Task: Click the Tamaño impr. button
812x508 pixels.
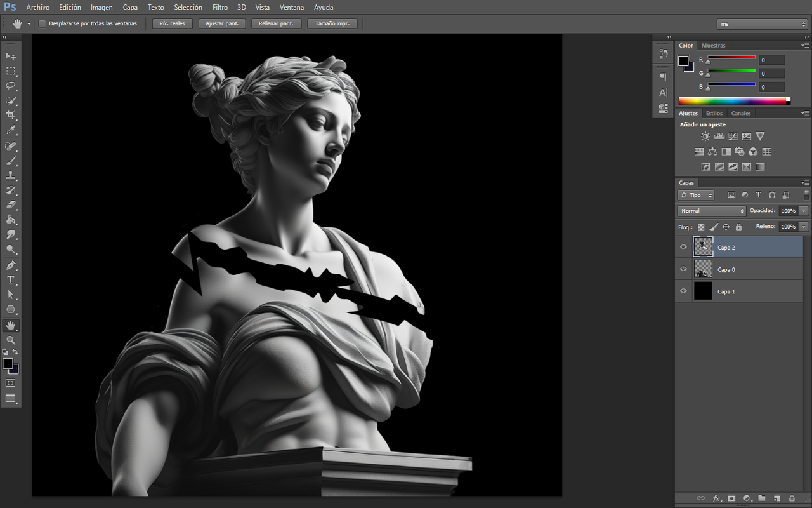Action: tap(332, 23)
